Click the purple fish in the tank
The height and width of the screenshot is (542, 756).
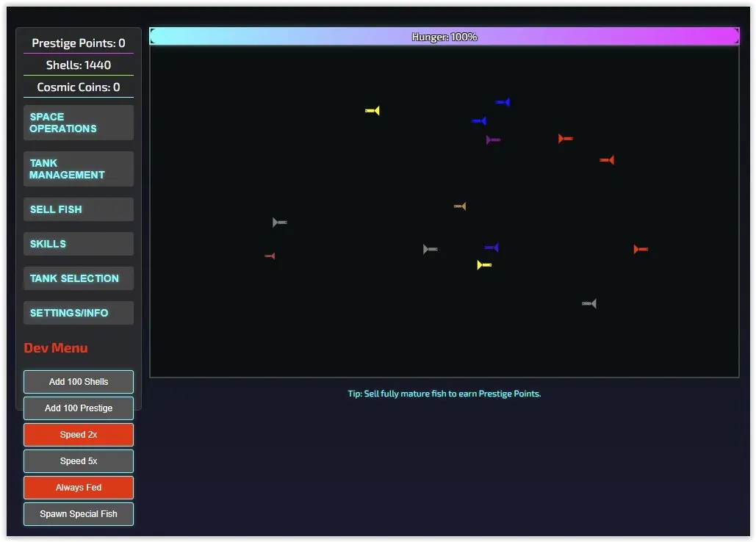492,139
